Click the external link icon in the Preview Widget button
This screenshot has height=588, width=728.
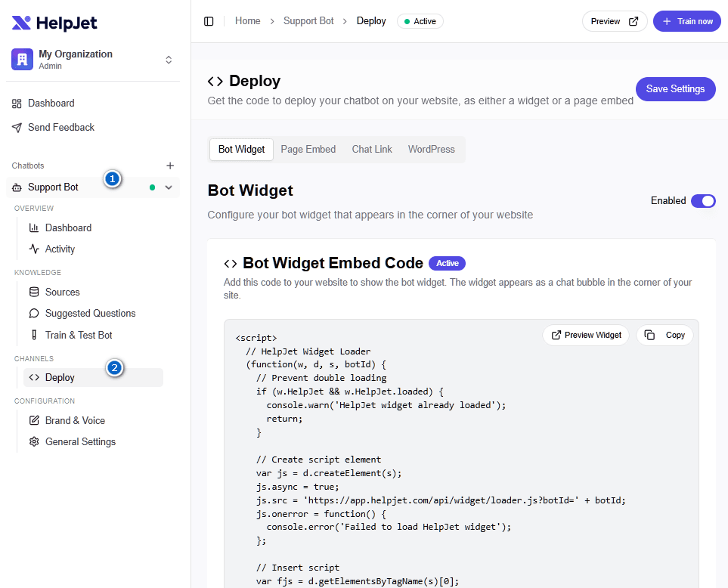556,335
